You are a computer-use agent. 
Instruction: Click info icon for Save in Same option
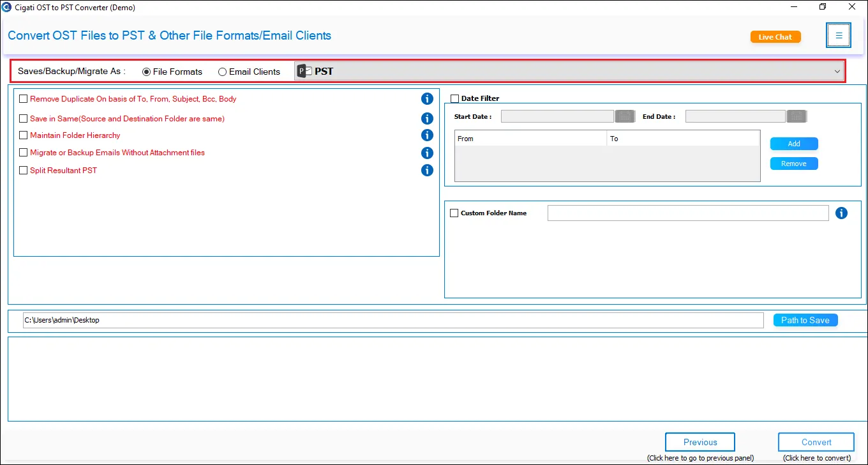(x=427, y=118)
